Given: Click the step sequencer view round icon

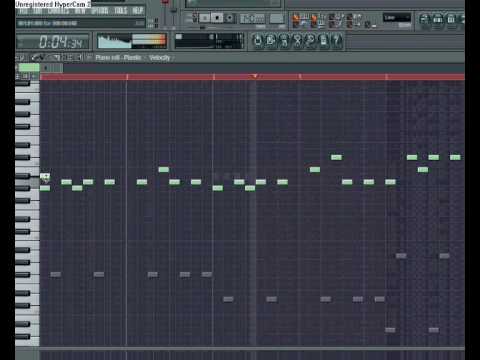Looking at the screenshot, I should coord(438,19).
